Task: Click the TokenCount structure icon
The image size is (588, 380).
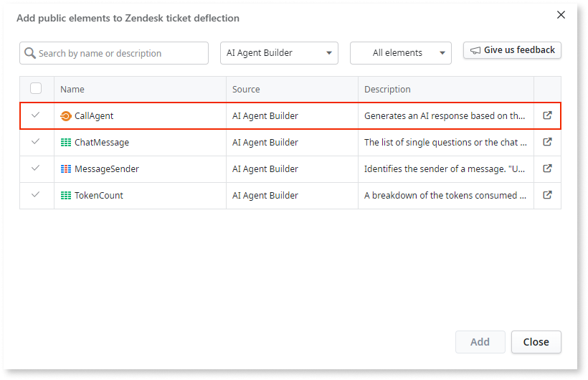Action: 66,195
